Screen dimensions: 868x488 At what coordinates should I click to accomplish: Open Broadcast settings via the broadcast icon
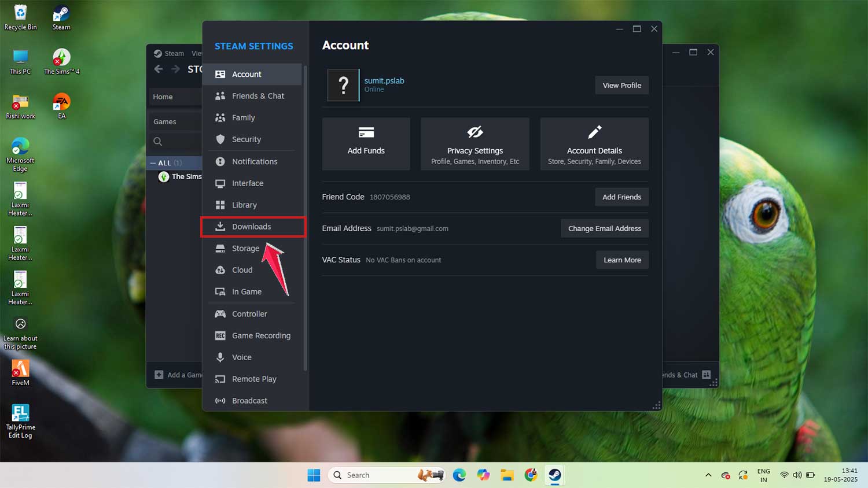coord(220,400)
